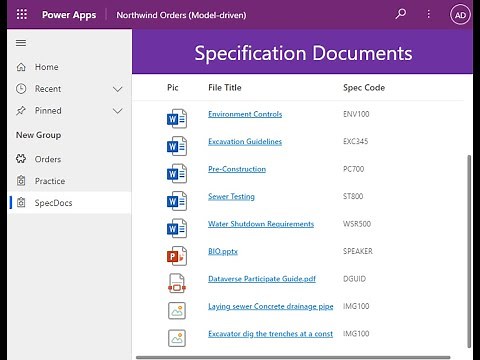Click Word icon beside Environment Controls

point(177,118)
